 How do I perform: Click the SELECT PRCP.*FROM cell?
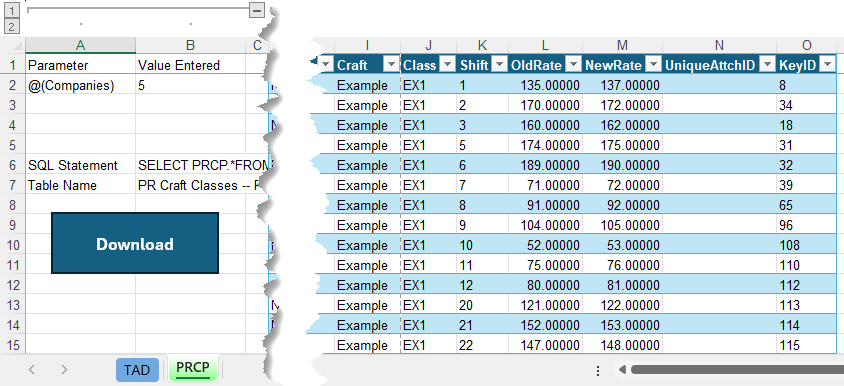tap(190, 165)
